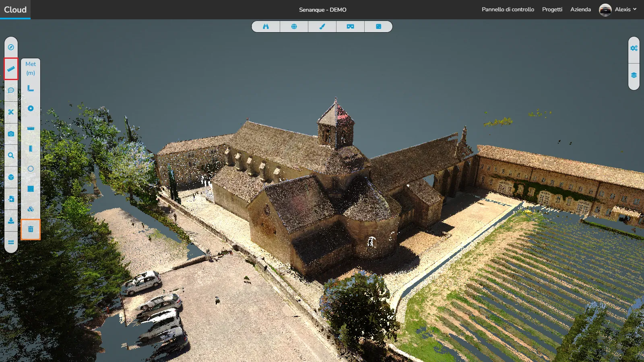
Task: Go to Pannello di controllo
Action: (x=508, y=9)
